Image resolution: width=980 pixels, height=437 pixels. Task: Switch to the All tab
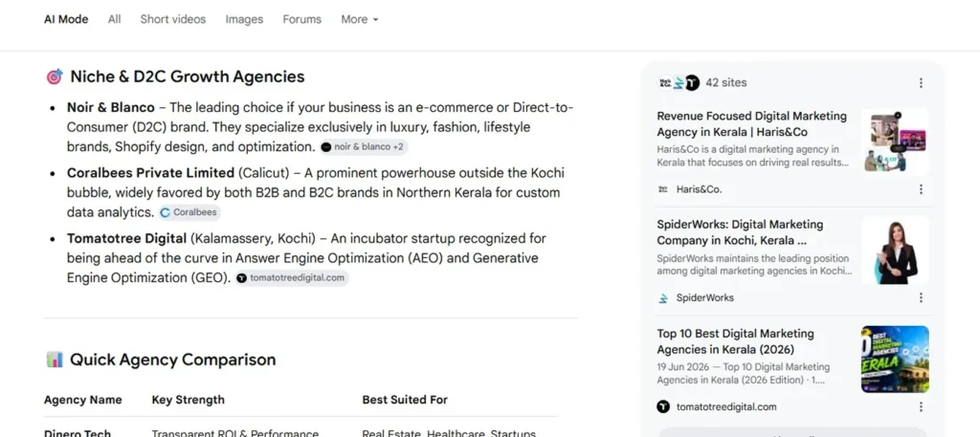(115, 19)
